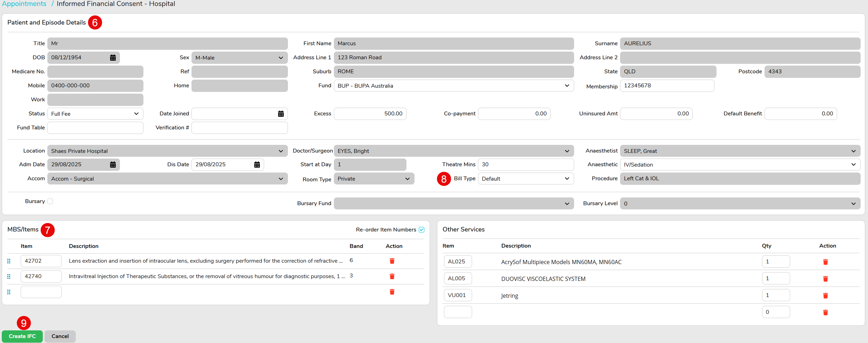Grab the drag handle for item 42702
The image size is (868, 343).
(9, 261)
